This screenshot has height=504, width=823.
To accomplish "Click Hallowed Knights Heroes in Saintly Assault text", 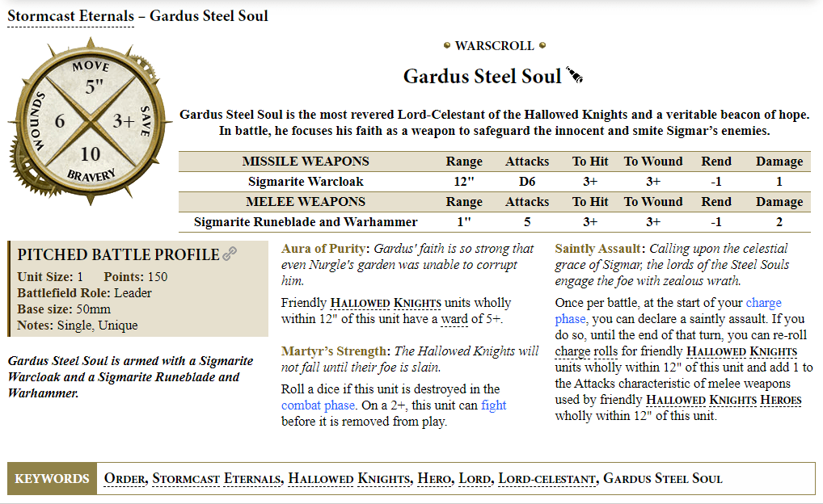I will click(x=724, y=399).
